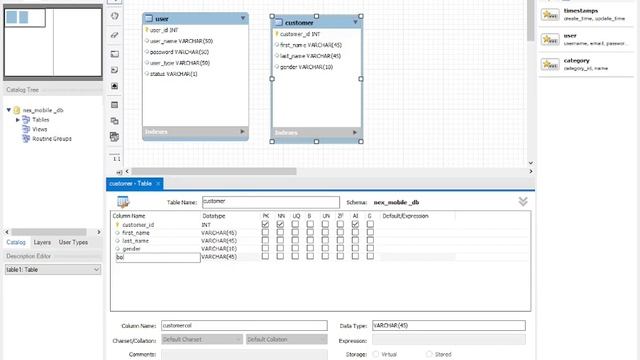The width and height of the screenshot is (640, 360).
Task: Enable PK checkbox for gender row
Action: pyautogui.click(x=265, y=248)
